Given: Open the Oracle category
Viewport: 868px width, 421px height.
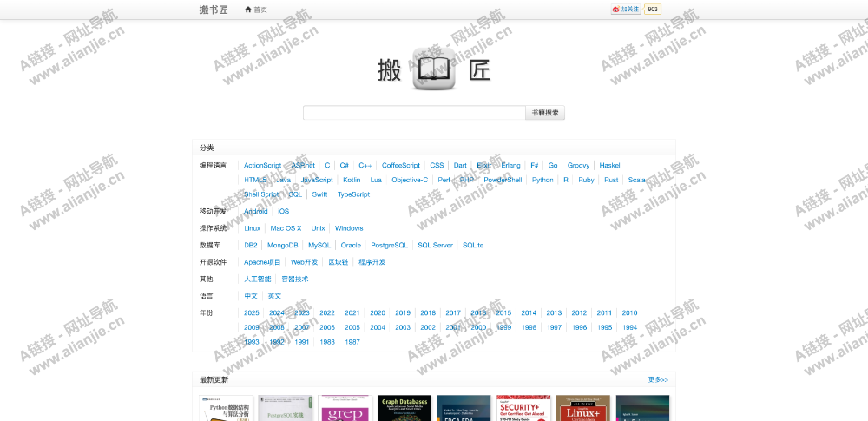Looking at the screenshot, I should point(351,245).
